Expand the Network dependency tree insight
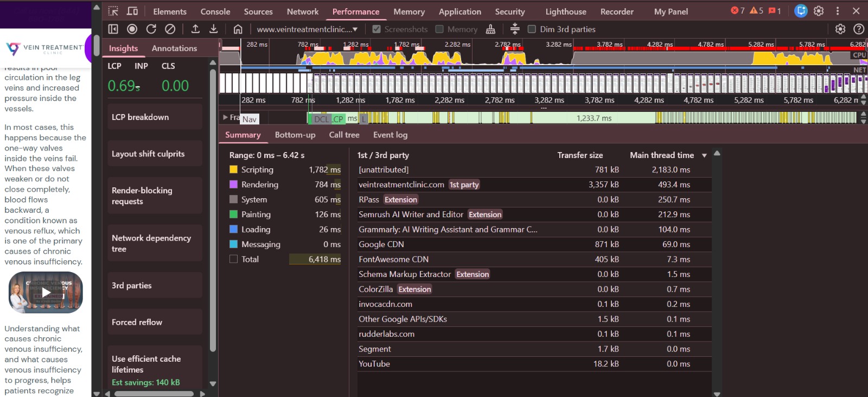The width and height of the screenshot is (868, 397). pyautogui.click(x=155, y=243)
